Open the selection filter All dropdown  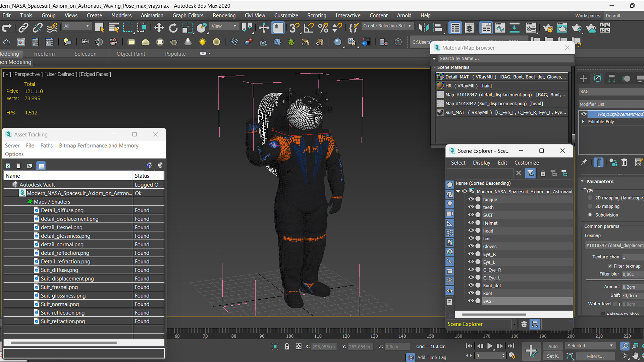click(77, 26)
